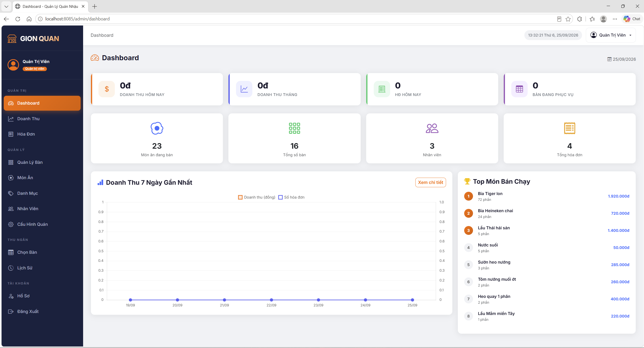The width and height of the screenshot is (644, 348).
Task: Click the egg icon above Món ăn đang bán
Action: tap(157, 128)
